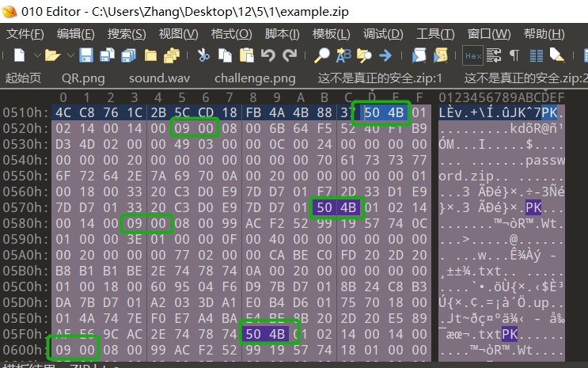Click the ASCII column header 0123456789ABCDEF
This screenshot has height=368, width=588.
(x=502, y=97)
